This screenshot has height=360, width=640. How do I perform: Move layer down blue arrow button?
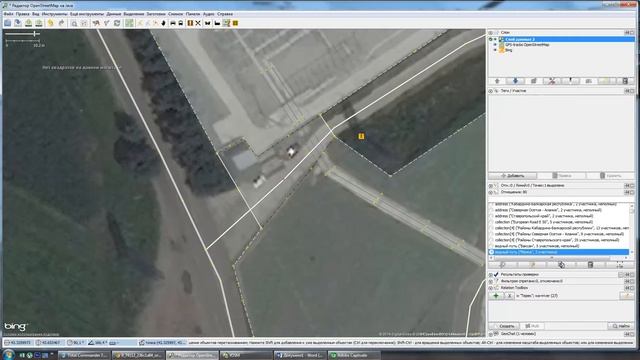coord(515,81)
